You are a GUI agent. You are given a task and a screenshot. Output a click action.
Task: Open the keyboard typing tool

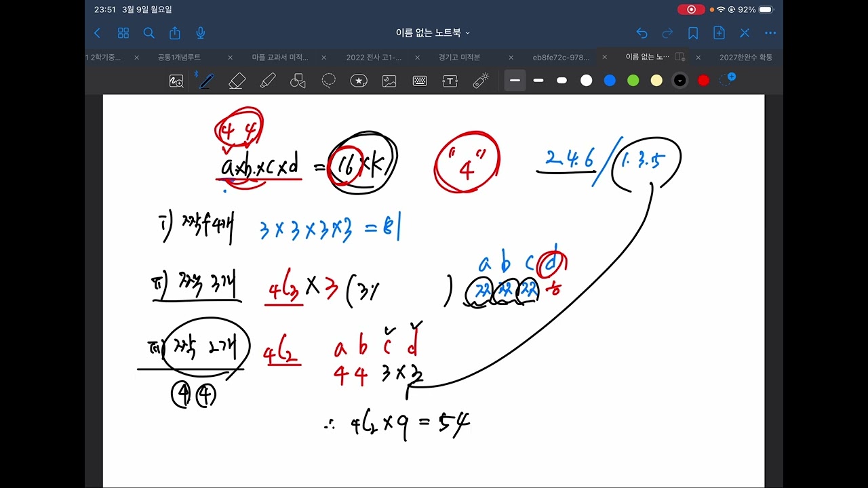pyautogui.click(x=420, y=81)
